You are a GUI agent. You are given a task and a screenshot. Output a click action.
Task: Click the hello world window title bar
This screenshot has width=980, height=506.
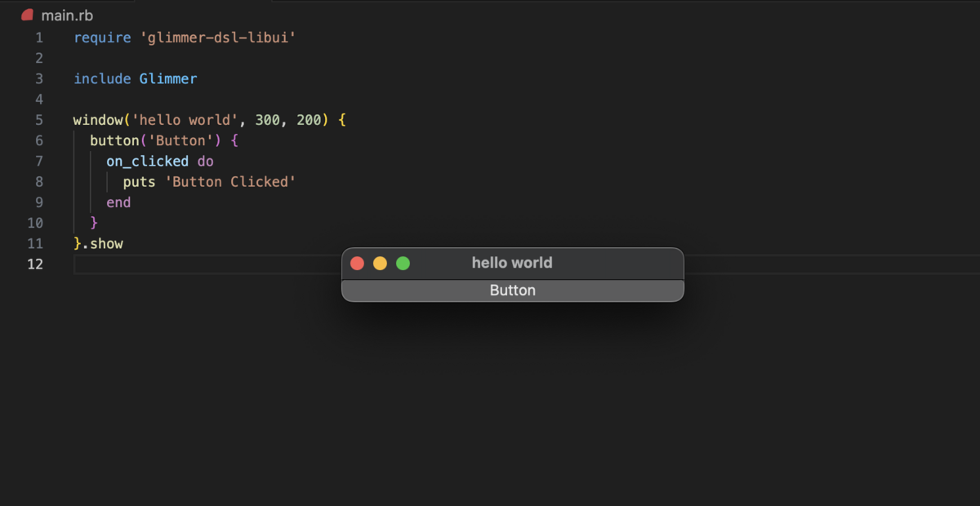pos(512,263)
